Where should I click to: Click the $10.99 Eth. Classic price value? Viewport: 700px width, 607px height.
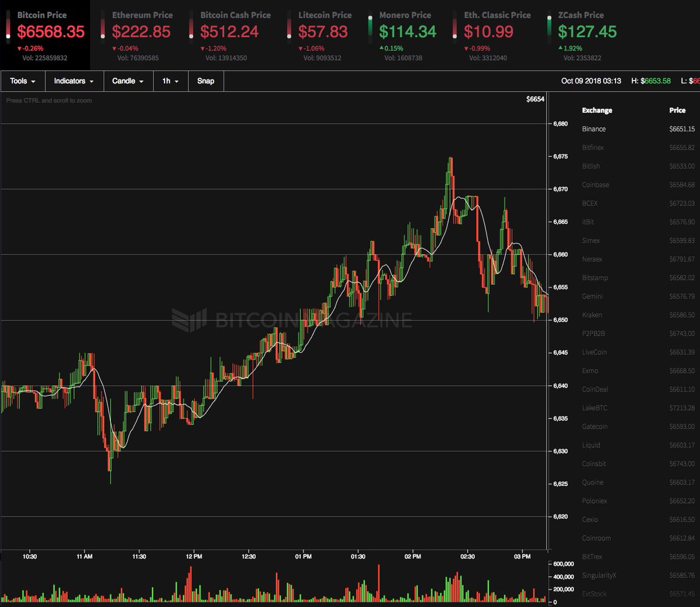489,32
